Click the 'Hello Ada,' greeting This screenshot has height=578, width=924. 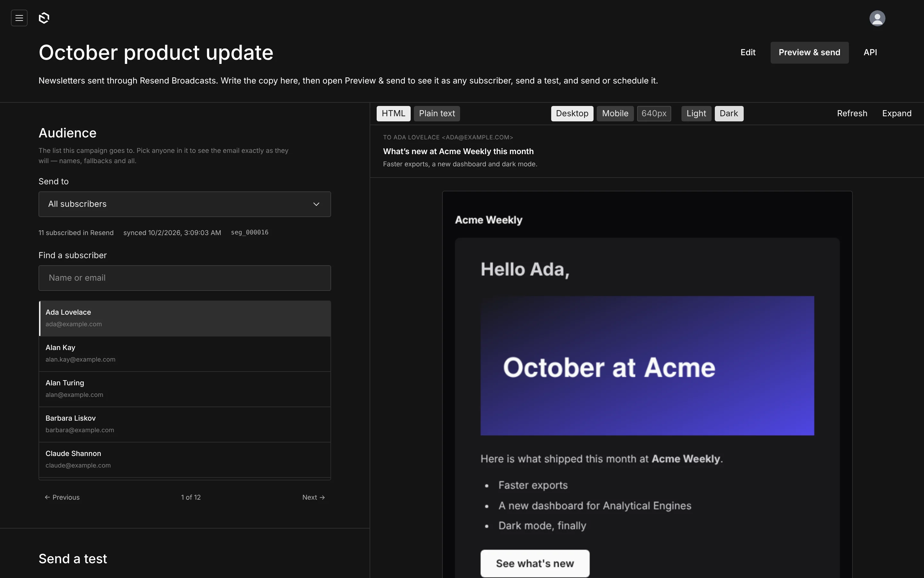(x=525, y=269)
